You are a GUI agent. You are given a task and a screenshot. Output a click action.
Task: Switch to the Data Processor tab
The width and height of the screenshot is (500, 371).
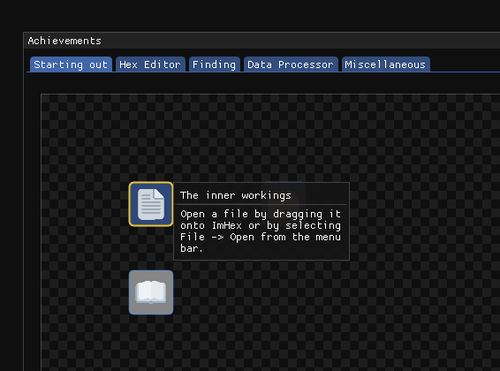pos(291,64)
